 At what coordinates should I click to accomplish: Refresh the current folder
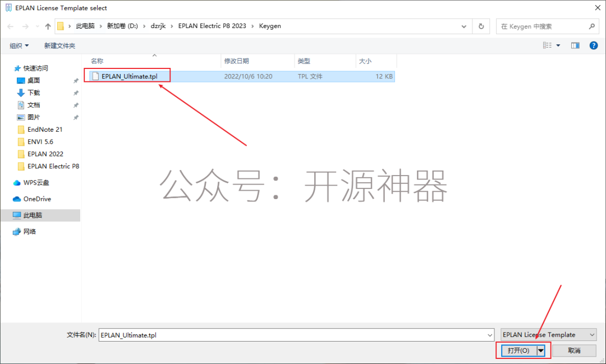(x=481, y=26)
